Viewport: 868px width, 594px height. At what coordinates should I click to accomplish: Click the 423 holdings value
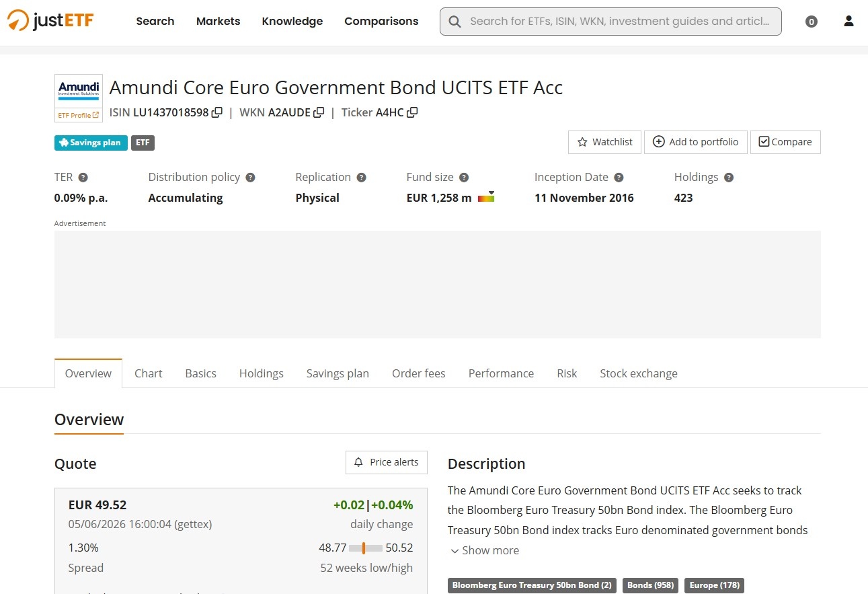click(684, 198)
